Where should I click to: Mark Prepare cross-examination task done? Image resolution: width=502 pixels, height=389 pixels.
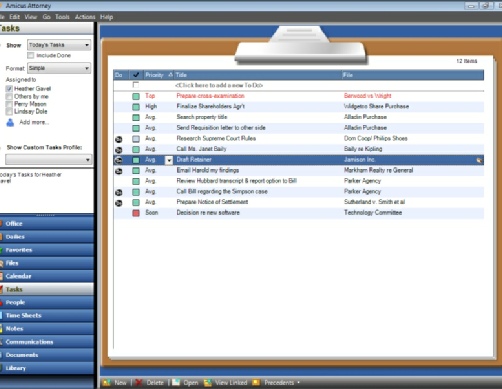click(x=136, y=96)
